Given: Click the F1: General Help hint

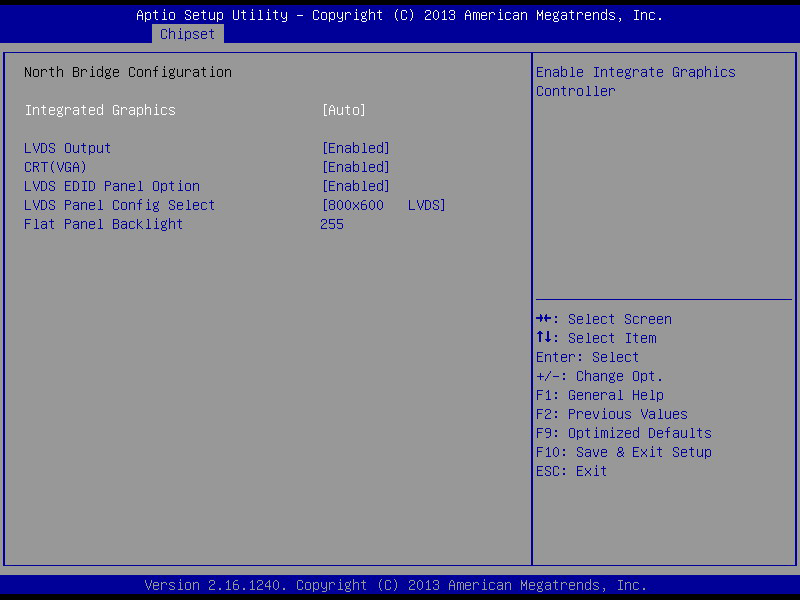Looking at the screenshot, I should (x=600, y=395).
